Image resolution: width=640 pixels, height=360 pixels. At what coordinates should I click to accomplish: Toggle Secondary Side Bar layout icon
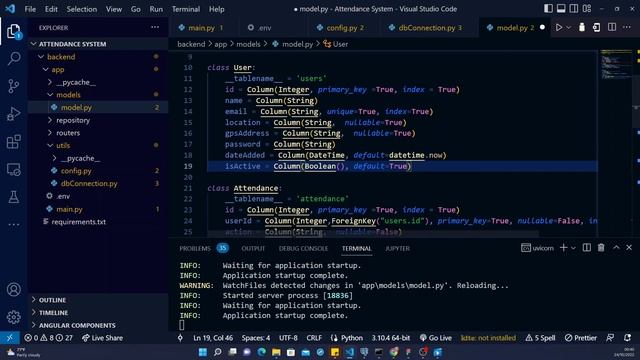[573, 9]
